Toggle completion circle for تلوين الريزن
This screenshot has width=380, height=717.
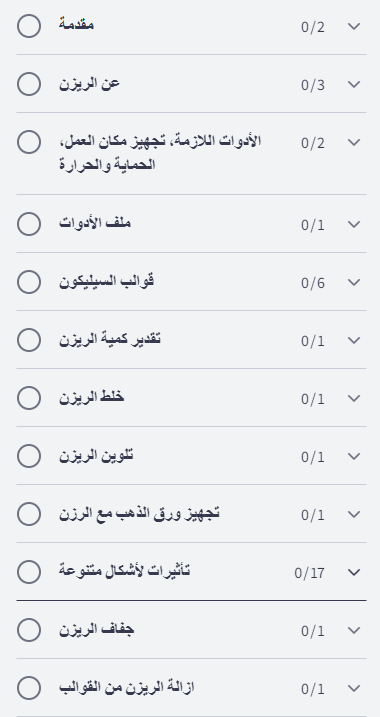point(29,456)
